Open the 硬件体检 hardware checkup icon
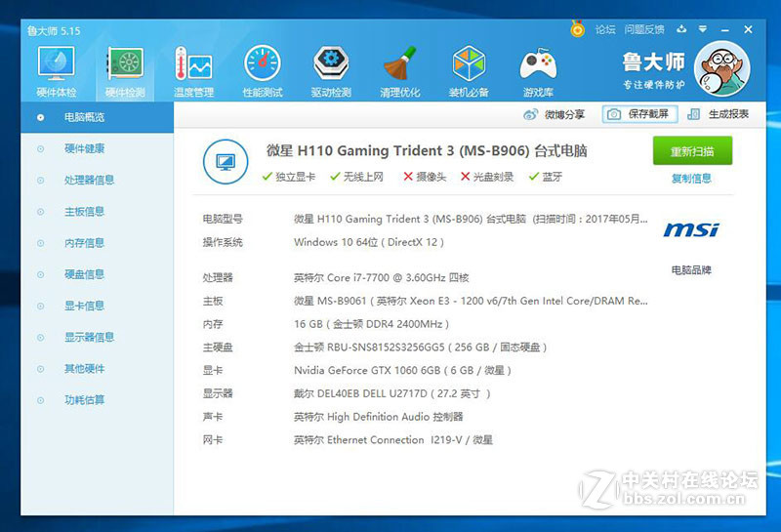The image size is (781, 532). coord(57,70)
